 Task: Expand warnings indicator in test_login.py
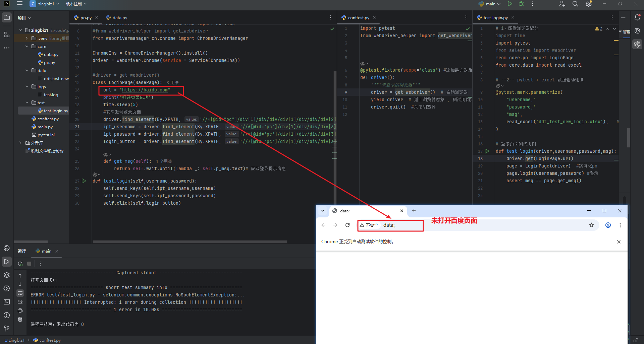click(599, 29)
